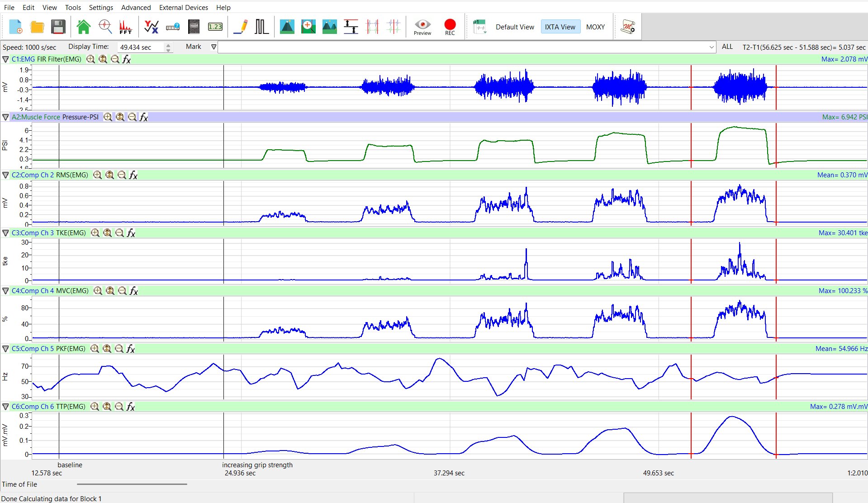Autoscale the C6 TTP(EMG) channel
Image resolution: width=868 pixels, height=503 pixels.
pos(107,407)
